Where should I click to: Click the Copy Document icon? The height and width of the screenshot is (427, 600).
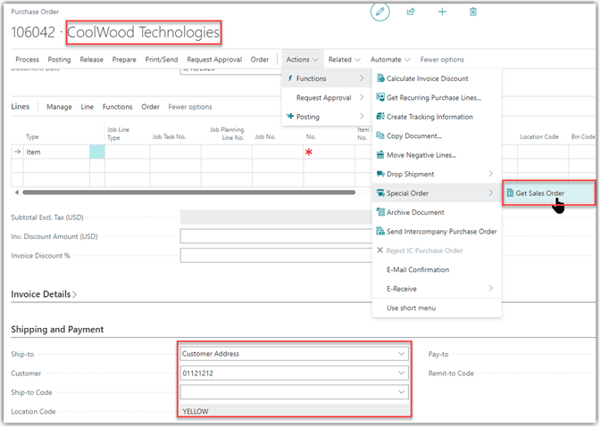[x=380, y=135]
